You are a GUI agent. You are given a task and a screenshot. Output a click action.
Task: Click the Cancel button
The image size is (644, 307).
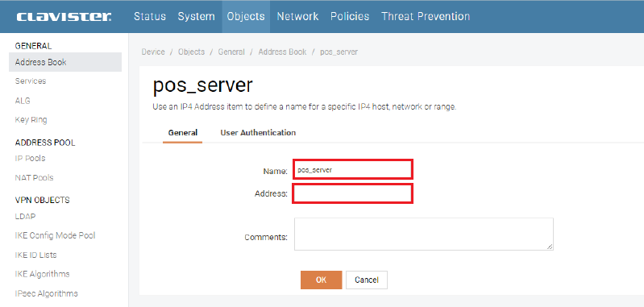tap(367, 280)
